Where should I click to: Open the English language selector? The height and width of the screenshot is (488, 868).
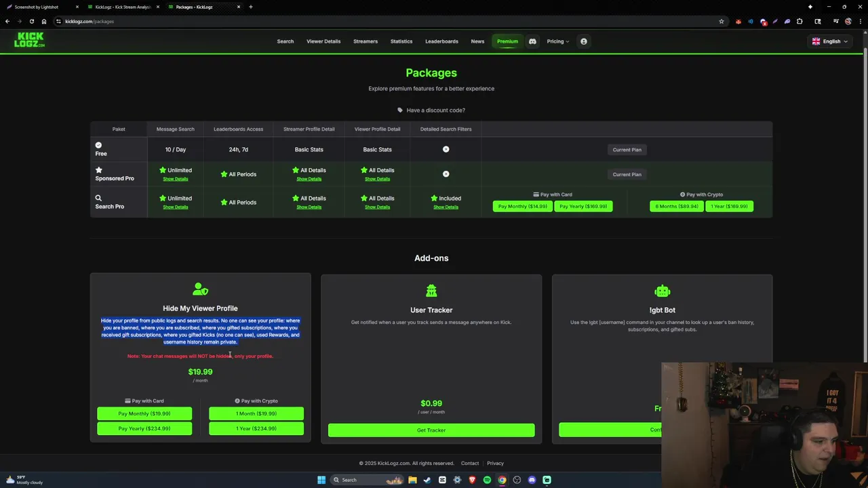tap(830, 41)
